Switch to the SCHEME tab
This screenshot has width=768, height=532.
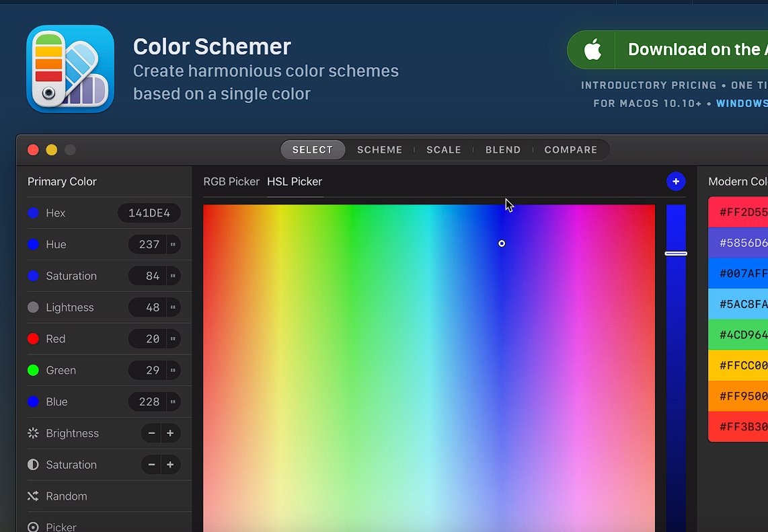379,150
